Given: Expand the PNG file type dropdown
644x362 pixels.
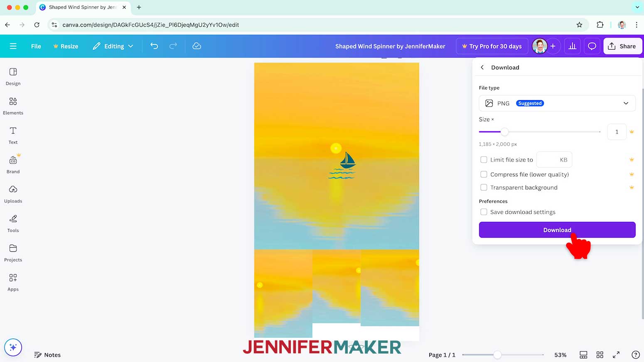Looking at the screenshot, I should click(x=557, y=103).
